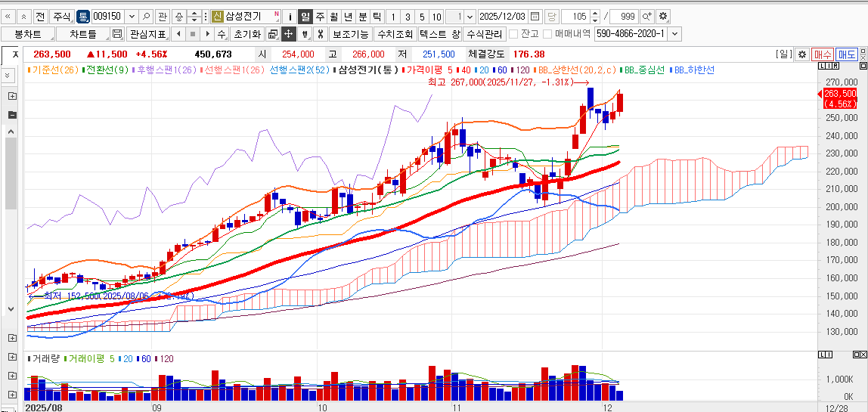This screenshot has width=868, height=412.
Task: Click the save chart template disk icon
Action: pyautogui.click(x=116, y=34)
